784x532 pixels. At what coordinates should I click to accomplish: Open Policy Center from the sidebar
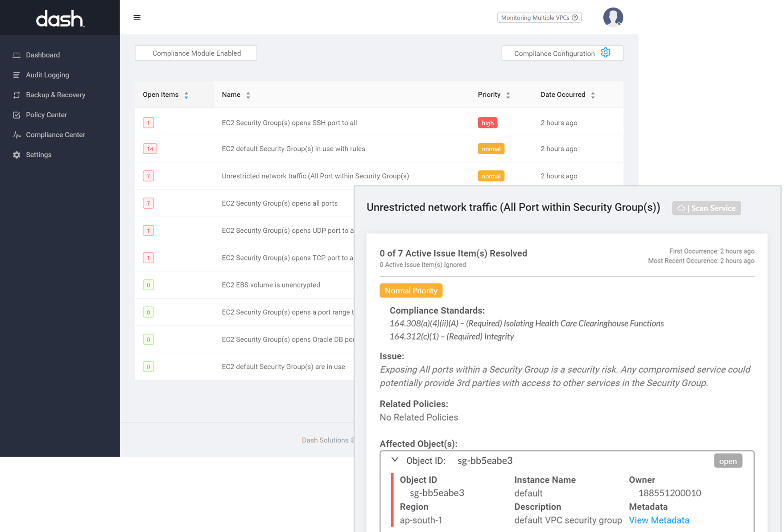(x=46, y=115)
